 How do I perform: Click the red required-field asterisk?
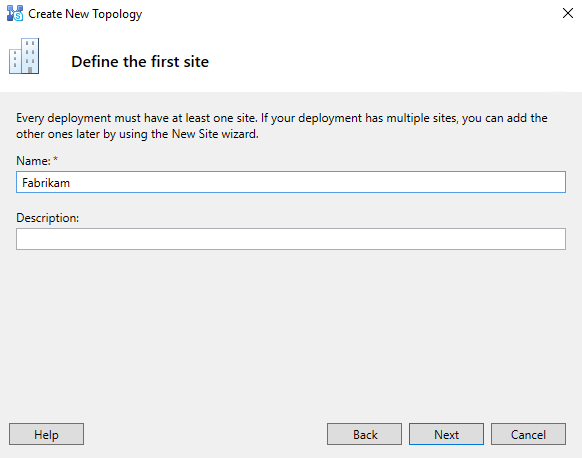[x=55, y=159]
